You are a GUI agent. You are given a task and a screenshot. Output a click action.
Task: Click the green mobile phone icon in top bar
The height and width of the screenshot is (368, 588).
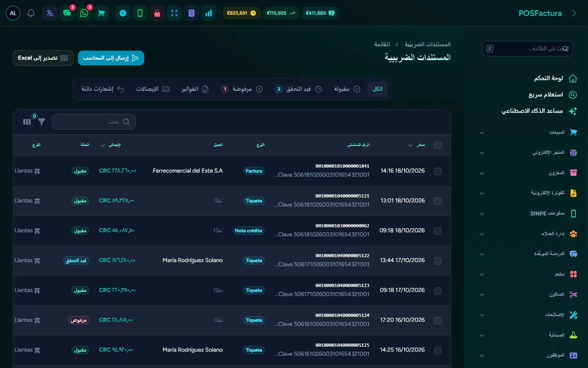coord(140,13)
